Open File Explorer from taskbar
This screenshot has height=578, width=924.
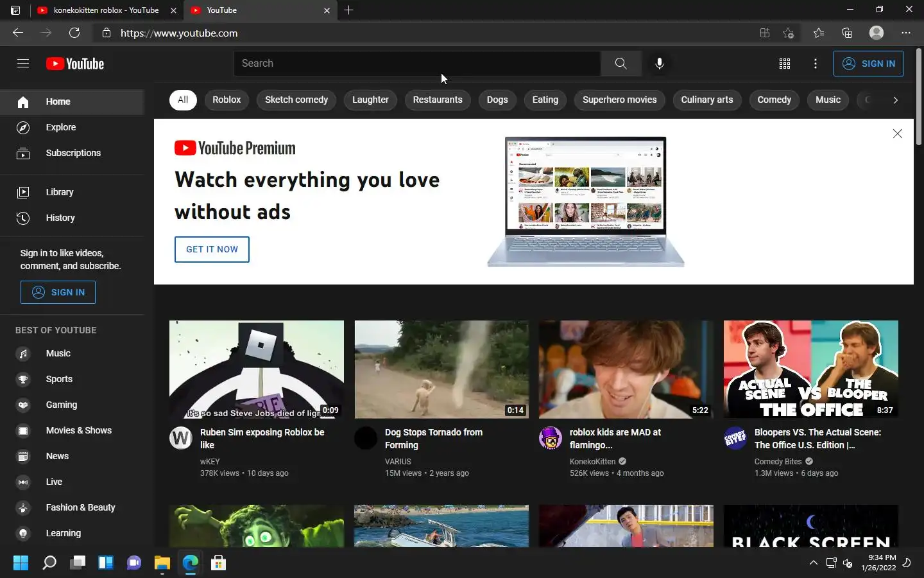coord(162,563)
